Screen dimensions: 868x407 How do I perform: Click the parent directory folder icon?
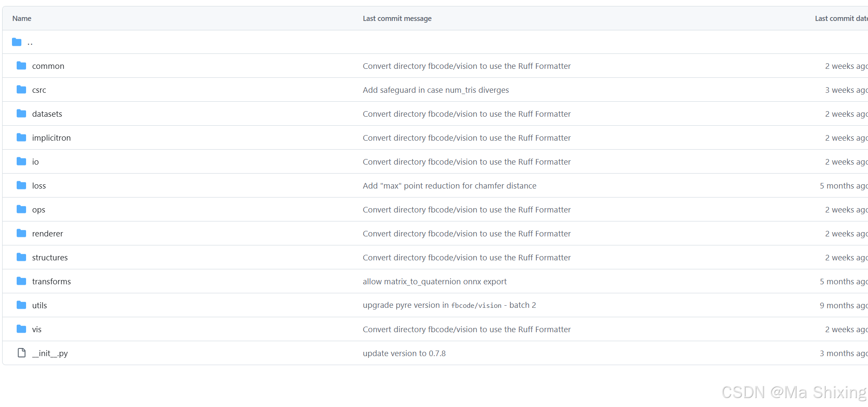(x=16, y=41)
